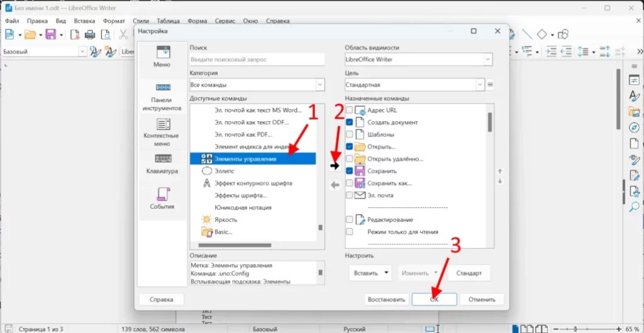This screenshot has height=333, width=644.
Task: Enable the Редактирование checkbox
Action: (350, 219)
